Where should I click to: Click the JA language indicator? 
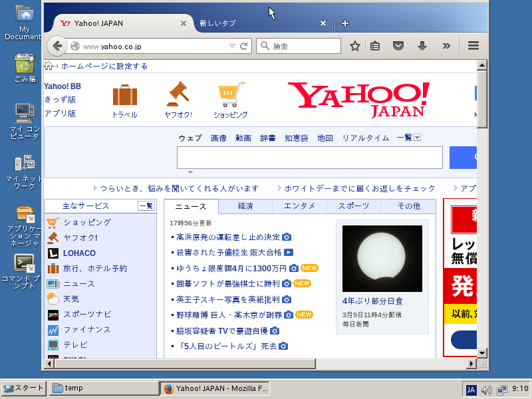click(x=471, y=390)
